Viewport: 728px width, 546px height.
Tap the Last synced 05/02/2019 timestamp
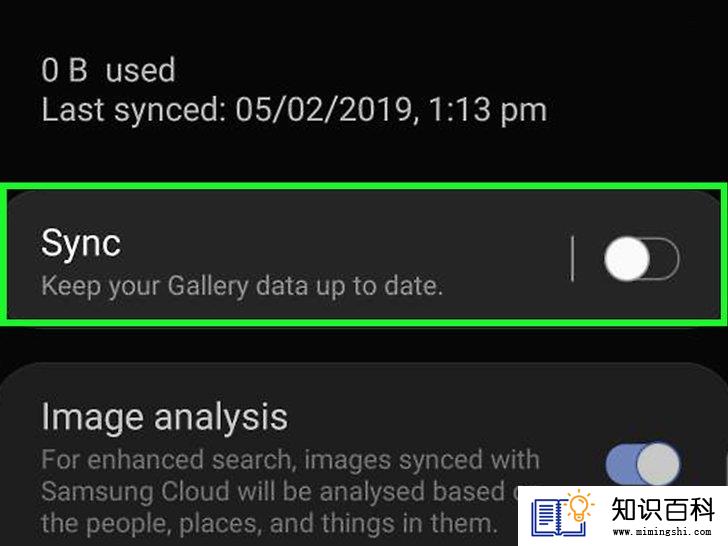click(x=294, y=110)
